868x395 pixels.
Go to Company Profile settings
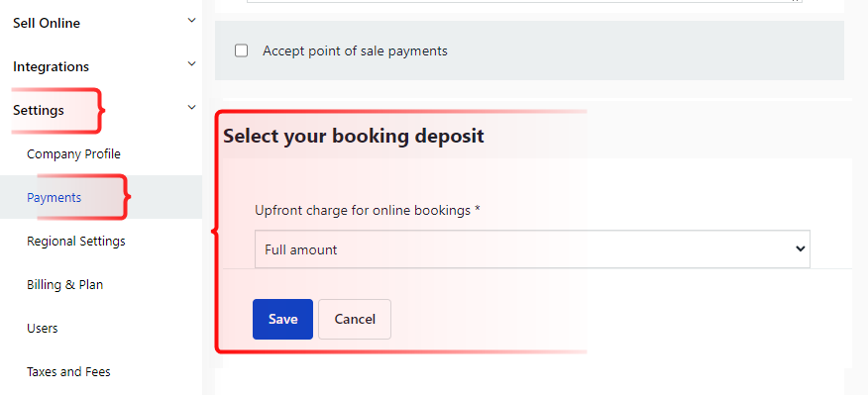tap(73, 153)
